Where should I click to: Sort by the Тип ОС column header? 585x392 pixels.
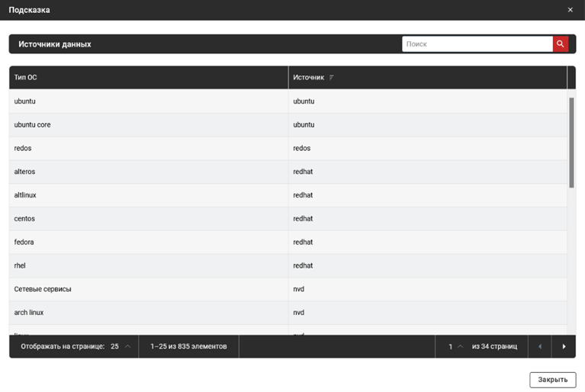149,78
